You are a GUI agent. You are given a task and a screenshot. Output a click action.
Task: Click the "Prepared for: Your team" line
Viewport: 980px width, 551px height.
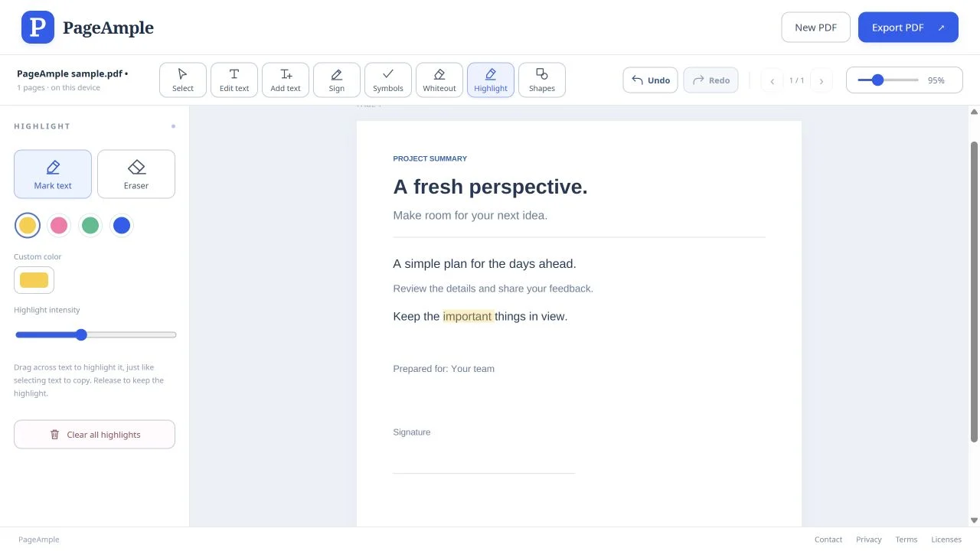(443, 369)
